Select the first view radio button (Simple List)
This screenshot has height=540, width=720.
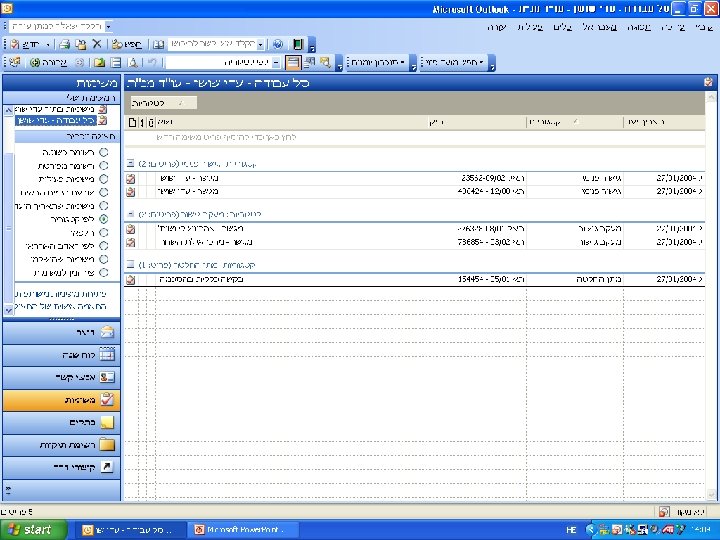point(104,152)
